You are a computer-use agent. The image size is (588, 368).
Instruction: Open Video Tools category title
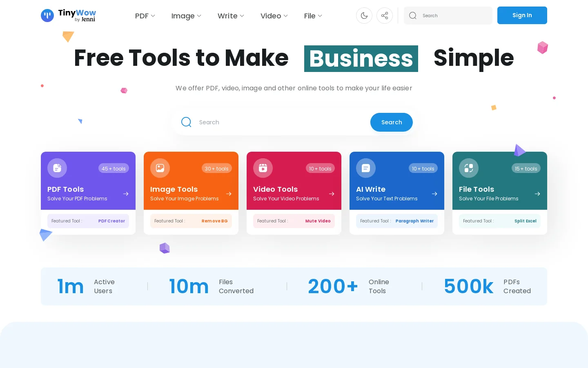[x=276, y=189]
